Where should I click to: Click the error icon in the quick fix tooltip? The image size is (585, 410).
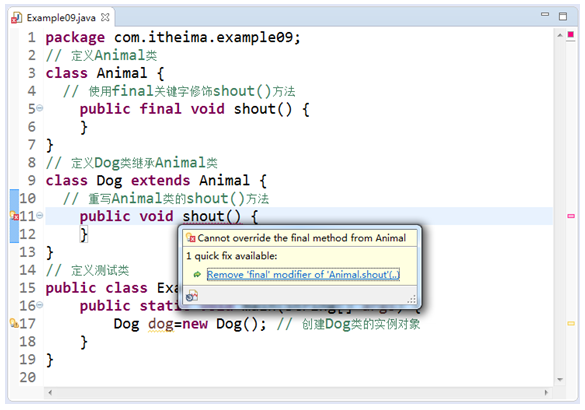(x=191, y=238)
